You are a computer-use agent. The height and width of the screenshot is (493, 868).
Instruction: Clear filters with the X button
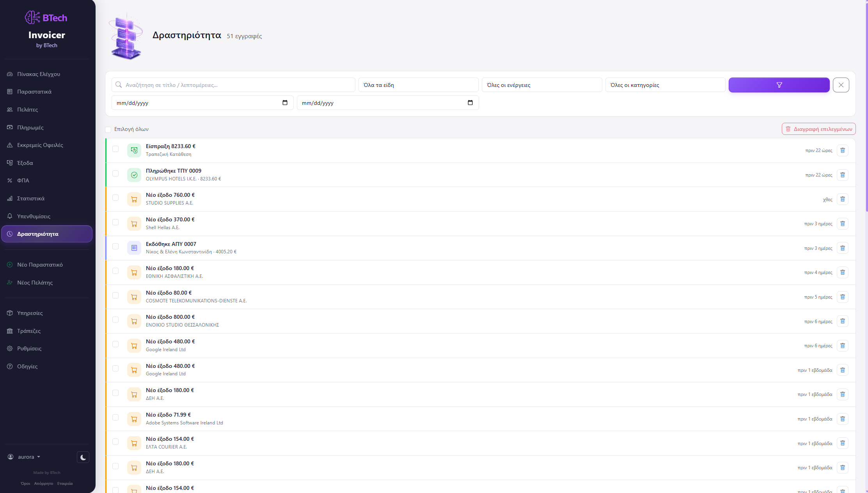841,85
